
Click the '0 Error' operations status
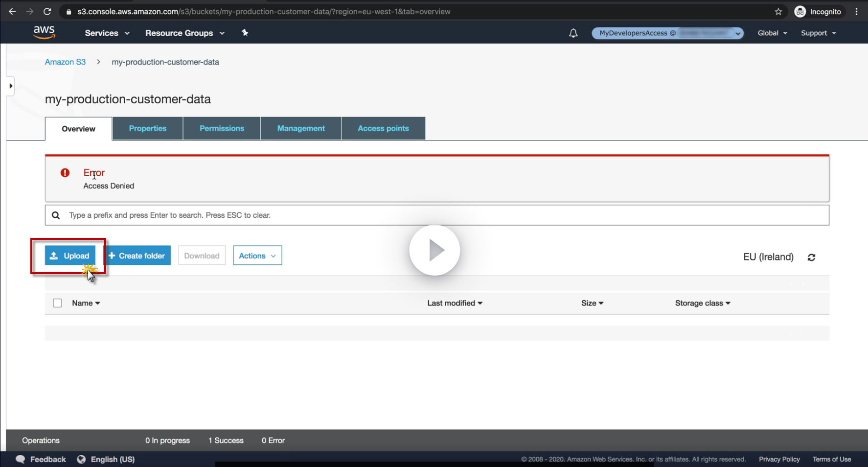point(273,441)
